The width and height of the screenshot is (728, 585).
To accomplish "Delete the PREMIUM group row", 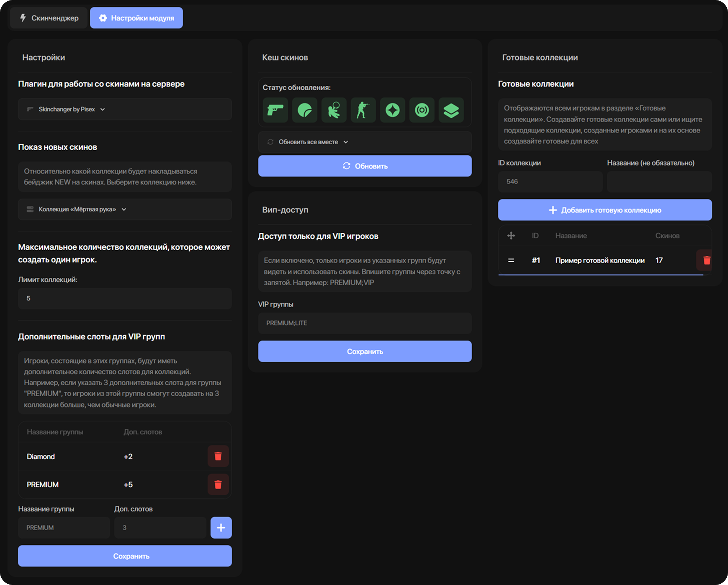I will (x=218, y=484).
